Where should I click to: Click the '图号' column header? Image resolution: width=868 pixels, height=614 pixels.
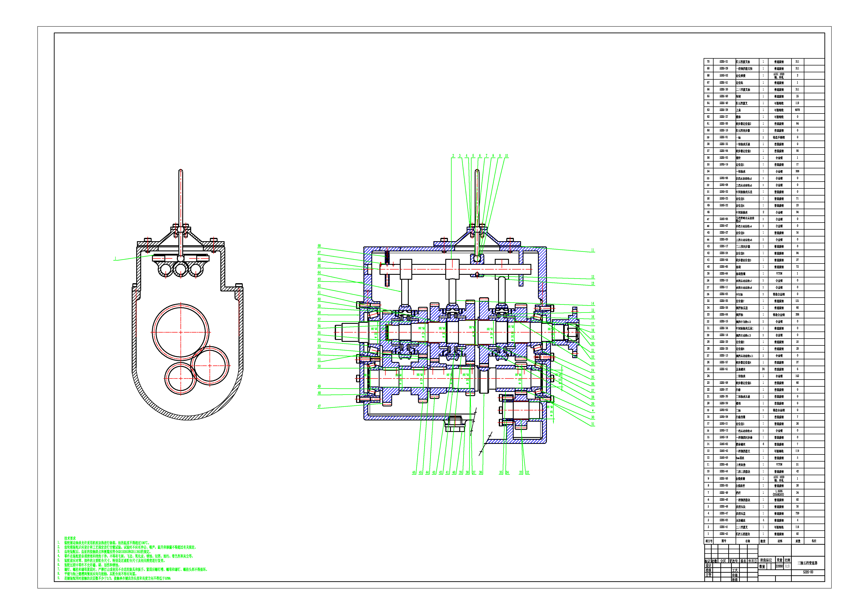coord(724,541)
